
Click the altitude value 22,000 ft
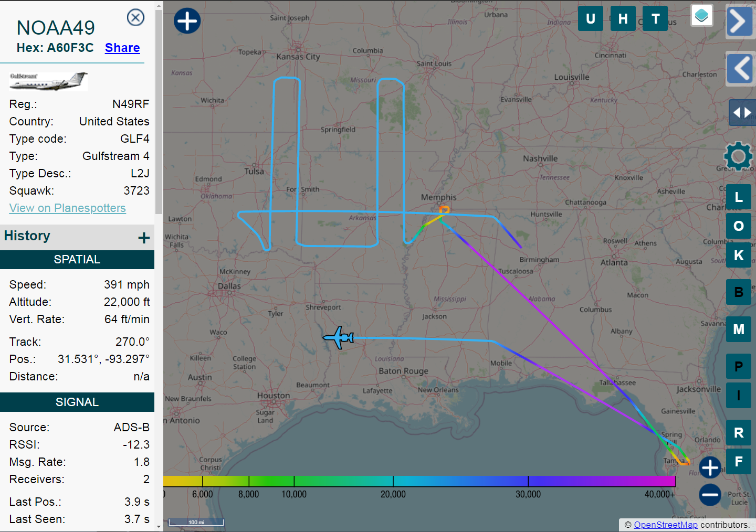[x=127, y=302]
